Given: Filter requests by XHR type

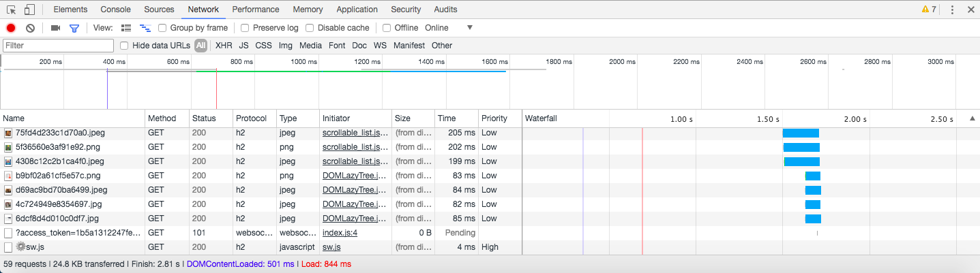Looking at the screenshot, I should pos(224,46).
